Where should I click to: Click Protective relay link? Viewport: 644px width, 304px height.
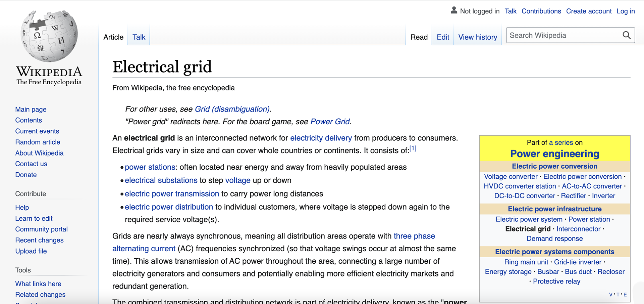click(x=556, y=281)
